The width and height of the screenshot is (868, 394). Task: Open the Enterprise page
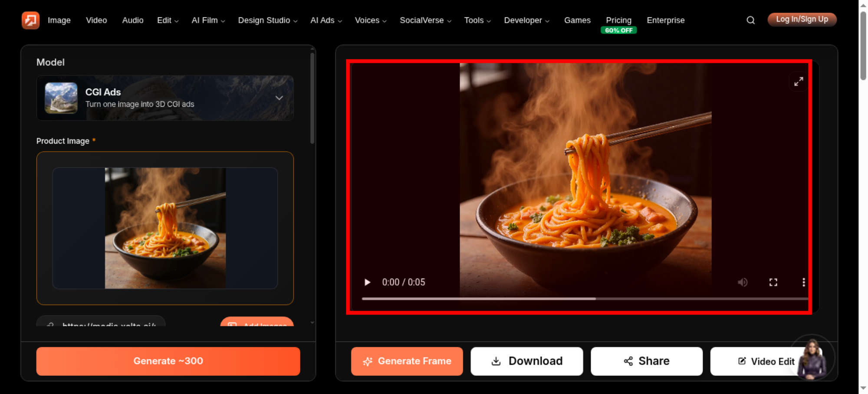(x=665, y=20)
